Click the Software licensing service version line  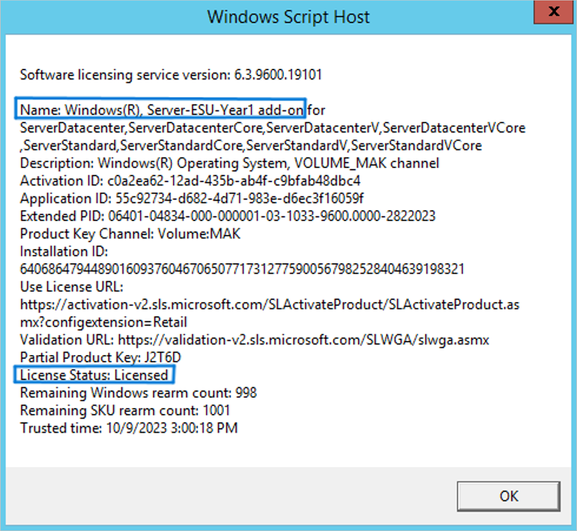click(x=171, y=75)
